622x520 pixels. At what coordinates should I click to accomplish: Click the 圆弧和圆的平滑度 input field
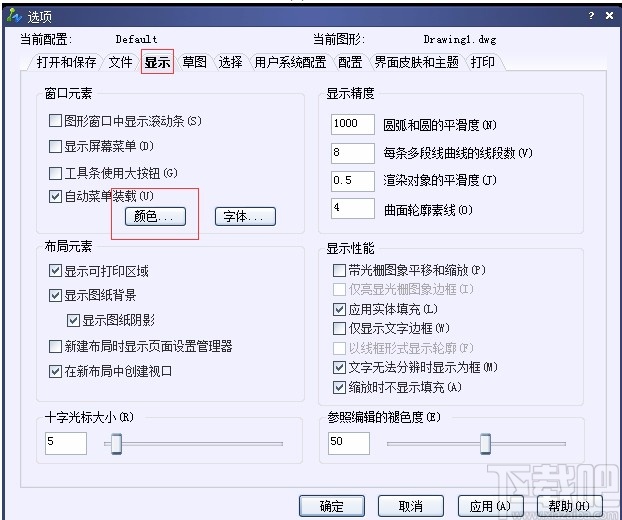pyautogui.click(x=353, y=125)
